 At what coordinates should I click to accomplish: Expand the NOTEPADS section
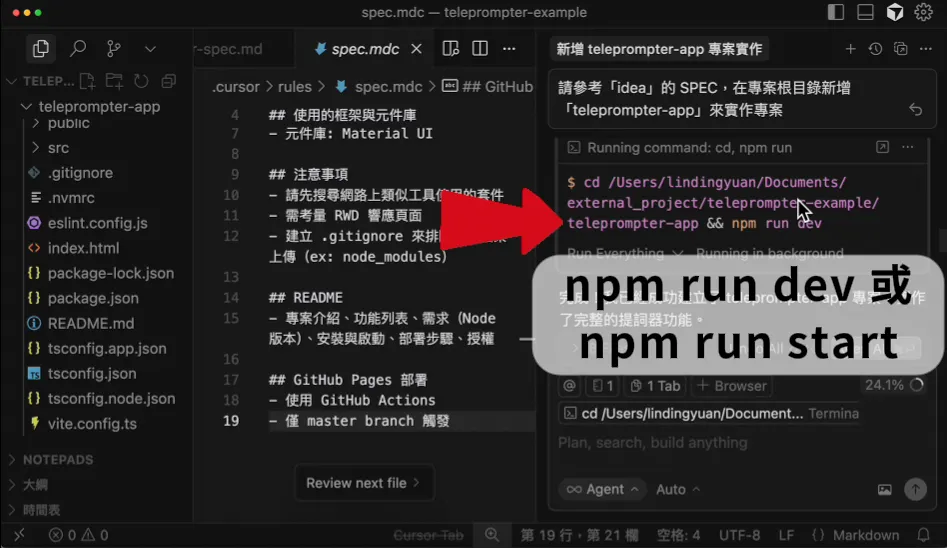click(58, 459)
